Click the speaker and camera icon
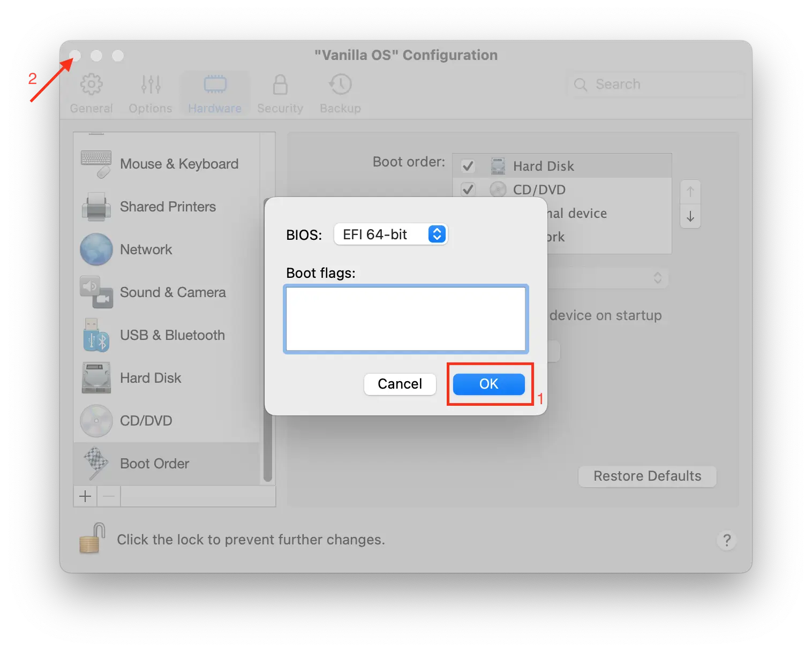The image size is (812, 652). pyautogui.click(x=96, y=292)
